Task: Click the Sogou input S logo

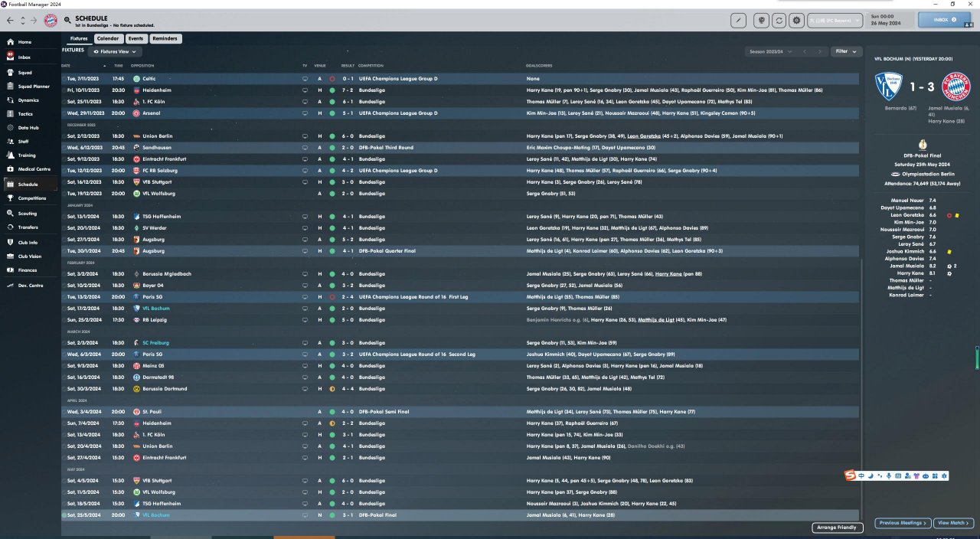Action: [x=849, y=476]
